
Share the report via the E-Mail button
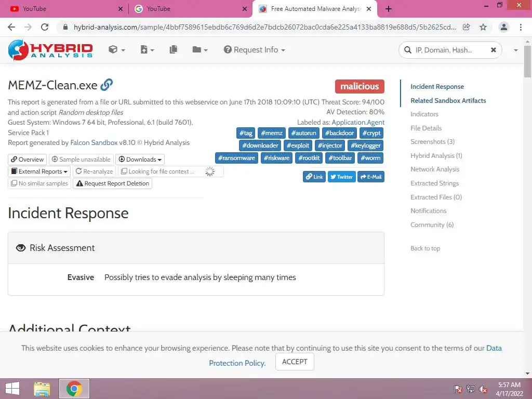click(x=371, y=177)
